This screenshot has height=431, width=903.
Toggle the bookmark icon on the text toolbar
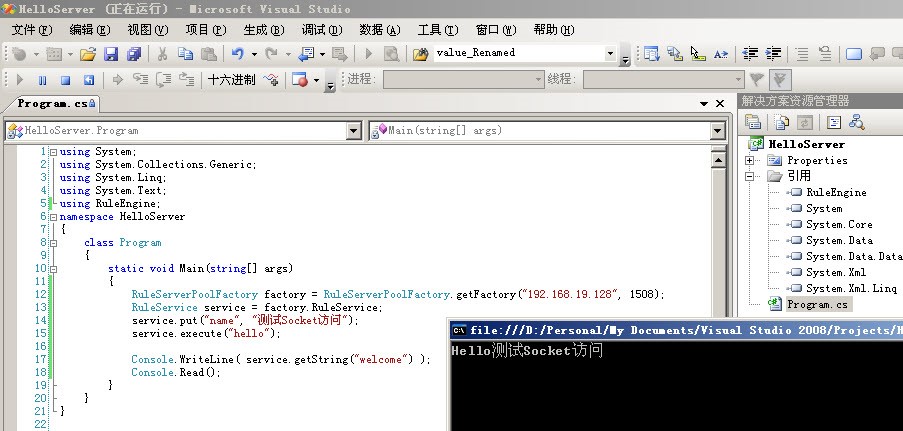click(853, 54)
